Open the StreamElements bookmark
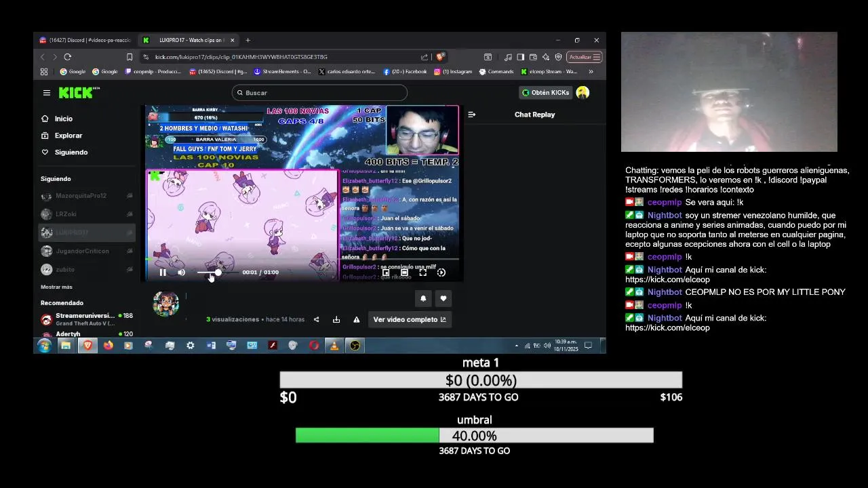 point(282,71)
